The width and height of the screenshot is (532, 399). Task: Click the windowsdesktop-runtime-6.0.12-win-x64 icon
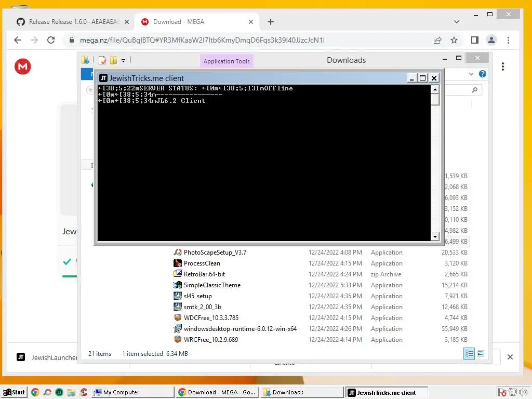point(178,328)
